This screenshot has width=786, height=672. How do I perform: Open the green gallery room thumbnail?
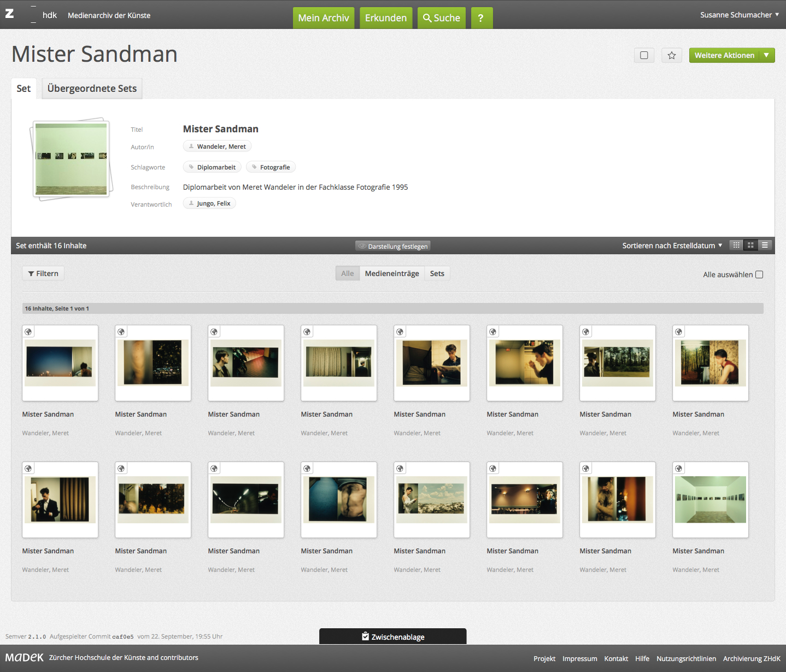click(710, 499)
